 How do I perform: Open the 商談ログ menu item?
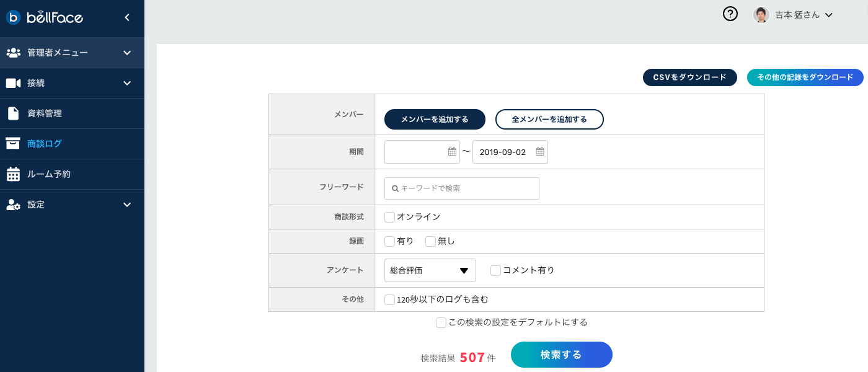[x=45, y=144]
